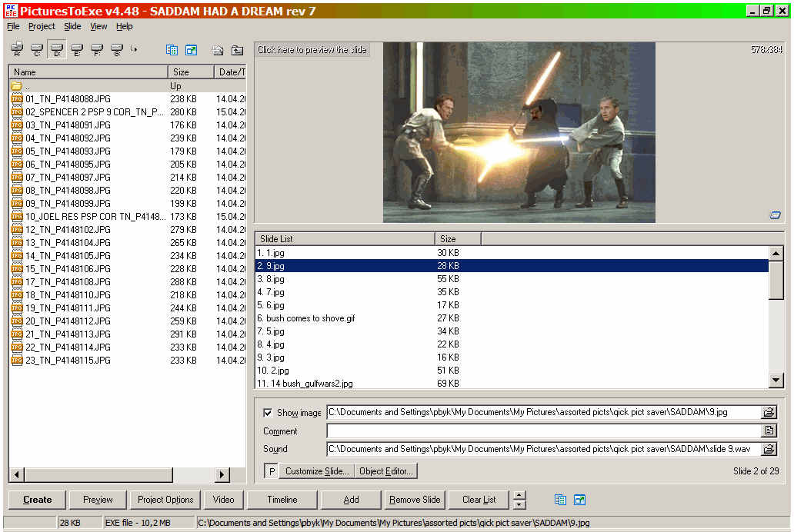This screenshot has height=532, width=794.
Task: Open the comment editor icon
Action: coord(769,431)
